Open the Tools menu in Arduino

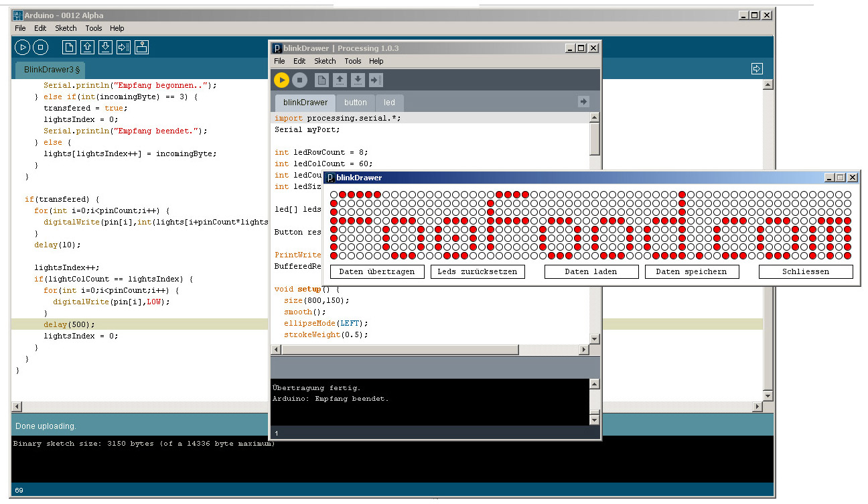[x=94, y=28]
